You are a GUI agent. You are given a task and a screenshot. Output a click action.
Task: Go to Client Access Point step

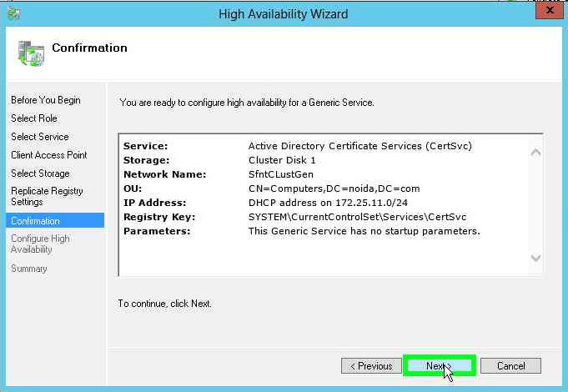coord(49,155)
